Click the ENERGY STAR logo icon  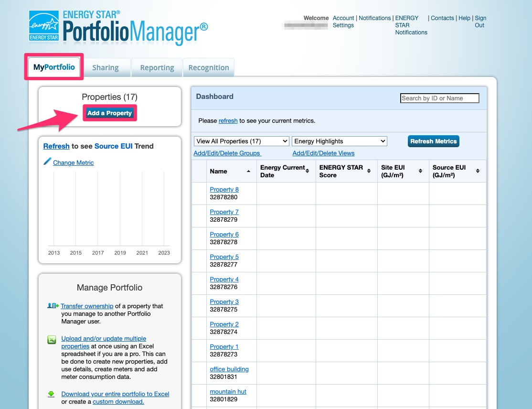44,26
